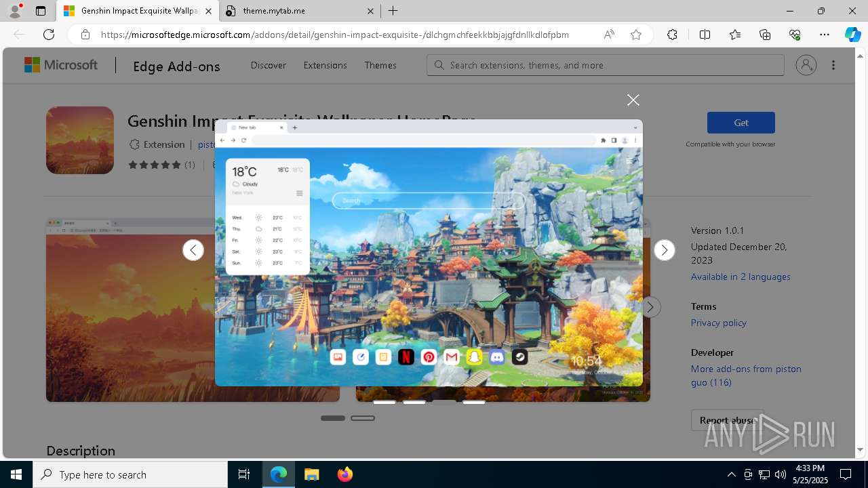The image size is (868, 488).
Task: Show next screenshot in lightbox
Action: [x=665, y=250]
